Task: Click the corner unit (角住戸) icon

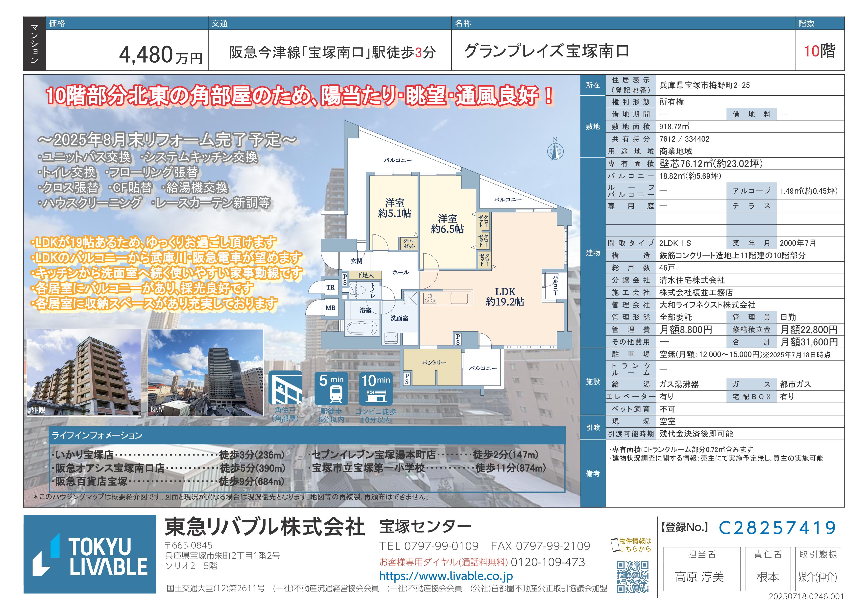Action: click(x=285, y=388)
